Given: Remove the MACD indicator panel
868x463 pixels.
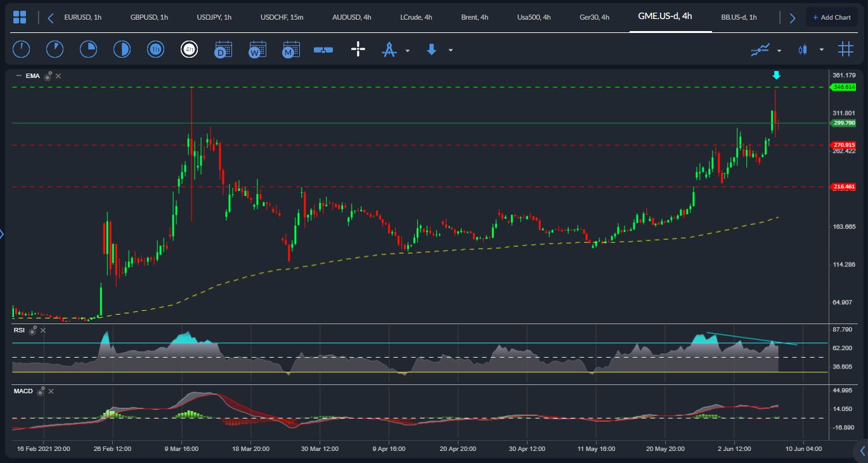Looking at the screenshot, I should 51,392.
